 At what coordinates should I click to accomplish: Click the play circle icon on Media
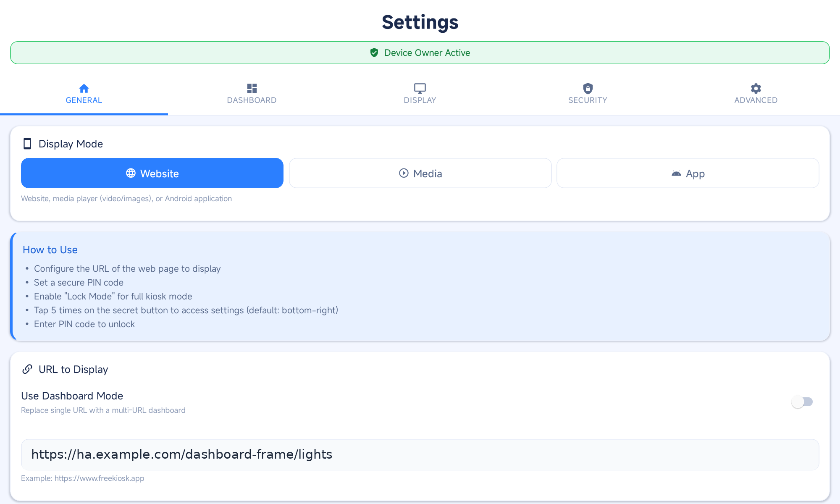coord(404,173)
